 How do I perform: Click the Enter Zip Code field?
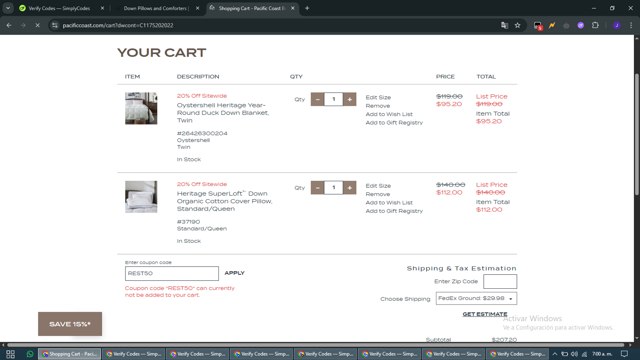click(x=500, y=281)
